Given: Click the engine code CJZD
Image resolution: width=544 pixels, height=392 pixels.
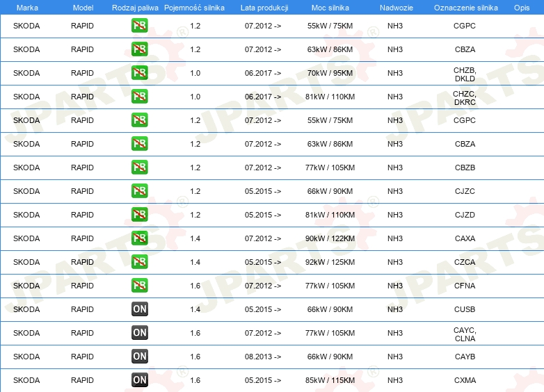Looking at the screenshot, I should pos(465,215).
